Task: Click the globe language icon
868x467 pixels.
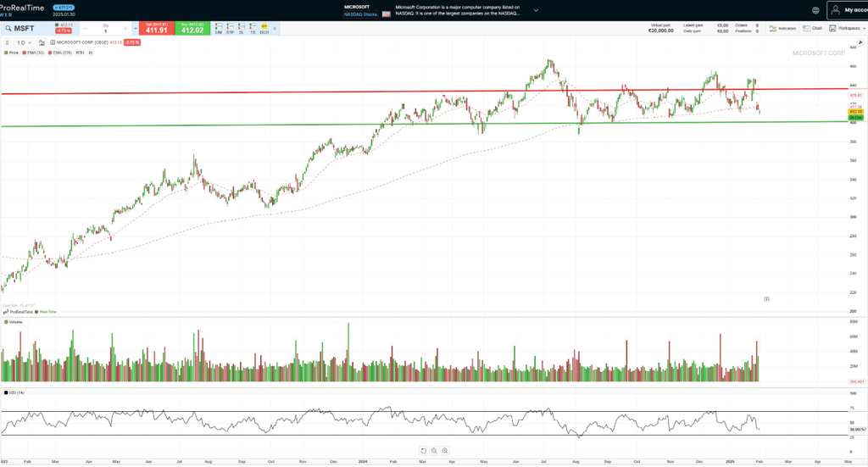Action: [815, 10]
